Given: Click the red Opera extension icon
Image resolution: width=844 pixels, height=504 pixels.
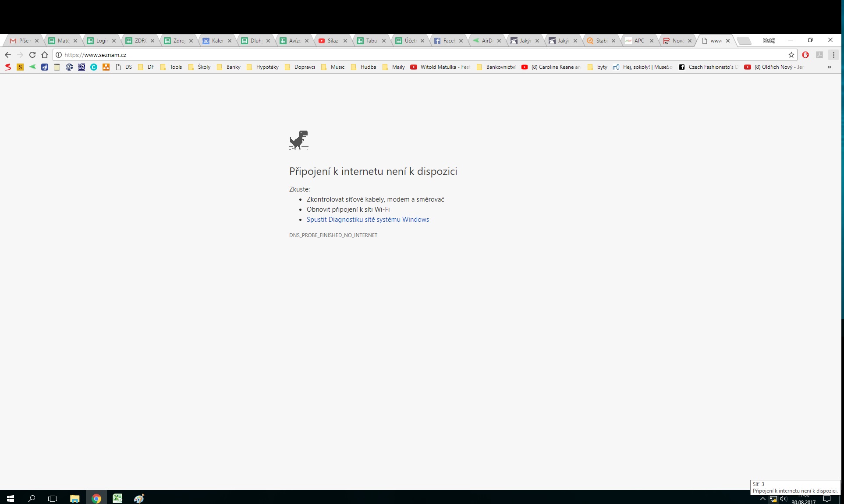Looking at the screenshot, I should point(805,55).
